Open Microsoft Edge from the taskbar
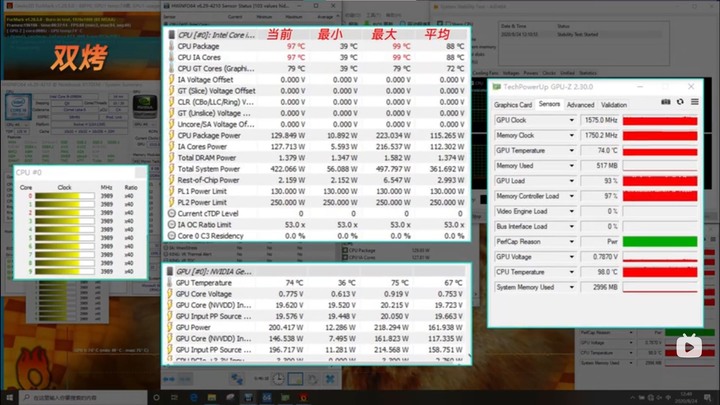Screen dimensions: 720x405 pyautogui.click(x=193, y=397)
